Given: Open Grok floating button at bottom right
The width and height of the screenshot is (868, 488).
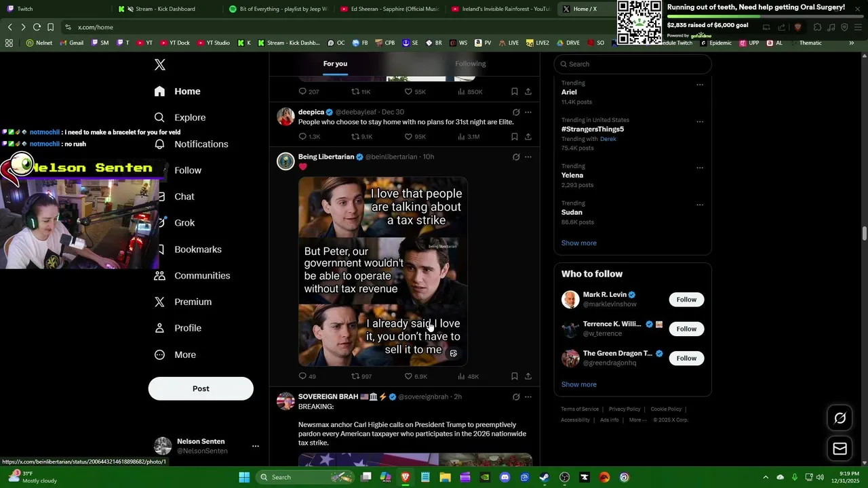Looking at the screenshot, I should [x=840, y=418].
